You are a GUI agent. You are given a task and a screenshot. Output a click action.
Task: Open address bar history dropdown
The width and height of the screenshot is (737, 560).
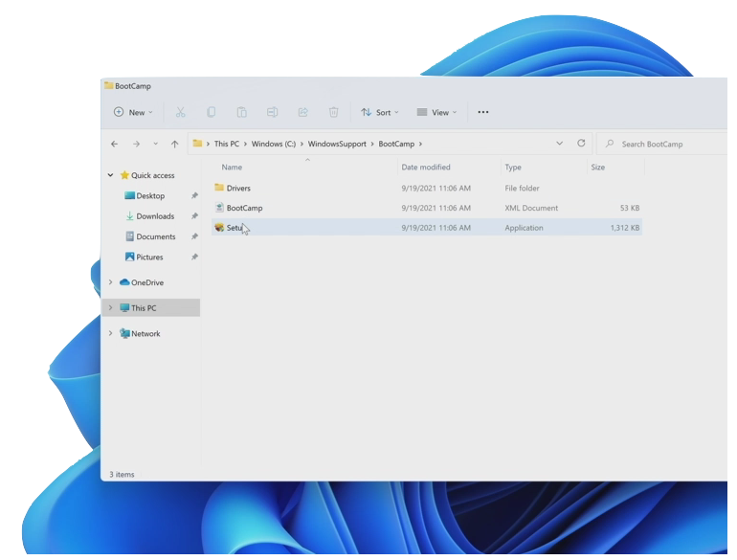point(559,144)
